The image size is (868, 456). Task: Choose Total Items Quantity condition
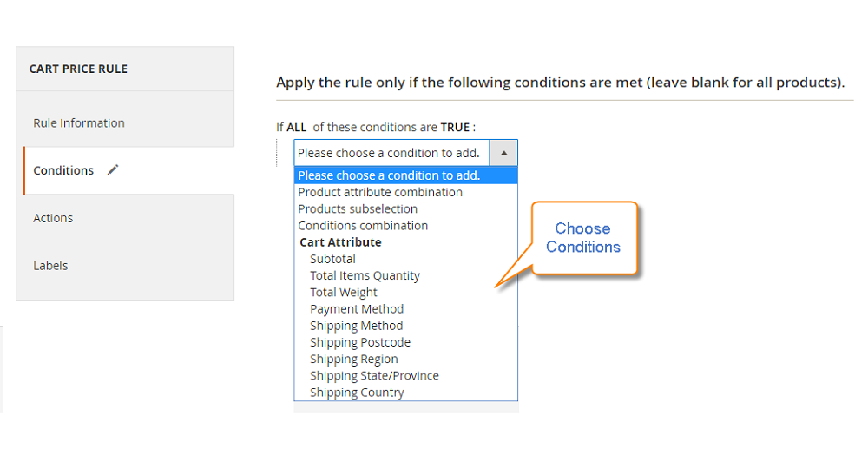click(x=365, y=275)
